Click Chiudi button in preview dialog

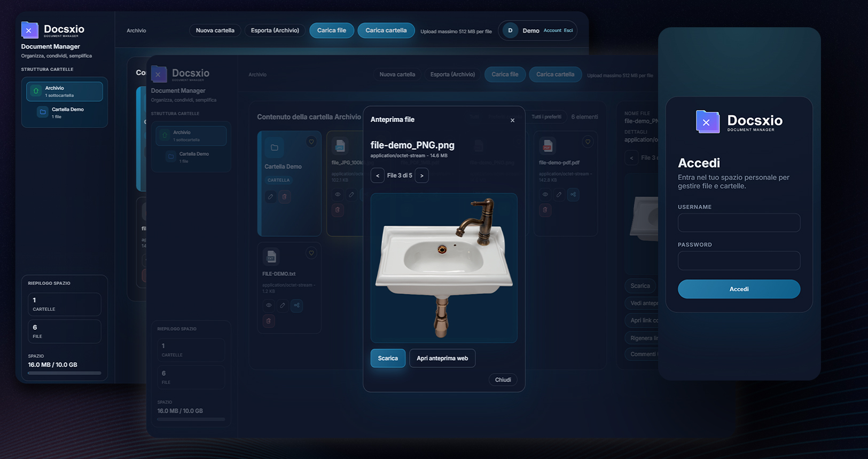click(x=503, y=380)
